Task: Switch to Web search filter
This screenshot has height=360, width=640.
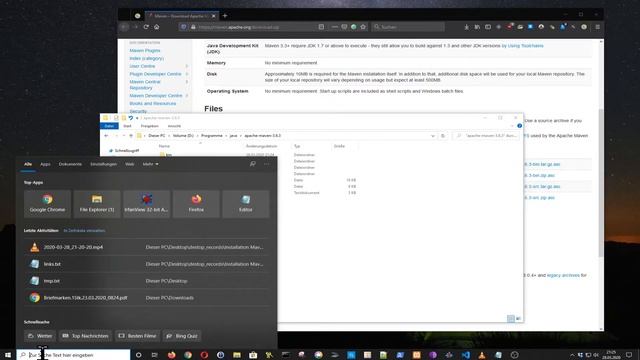Action: click(x=129, y=164)
